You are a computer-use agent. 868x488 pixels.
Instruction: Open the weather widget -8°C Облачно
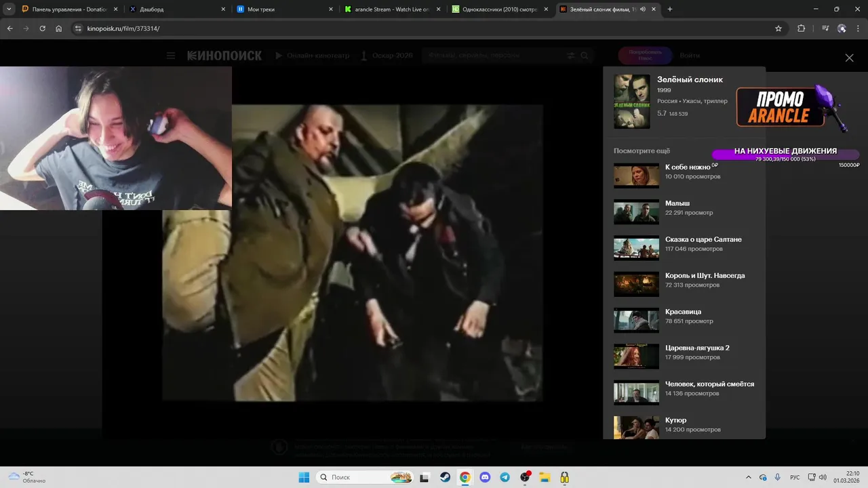tap(27, 477)
